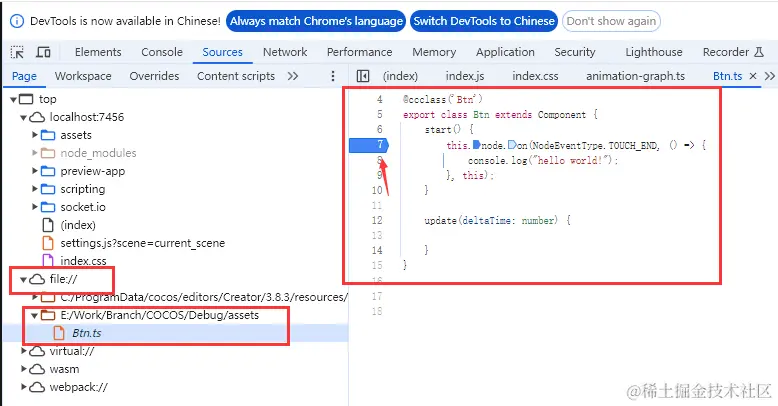Click the (index) file icon in tree

click(x=48, y=225)
